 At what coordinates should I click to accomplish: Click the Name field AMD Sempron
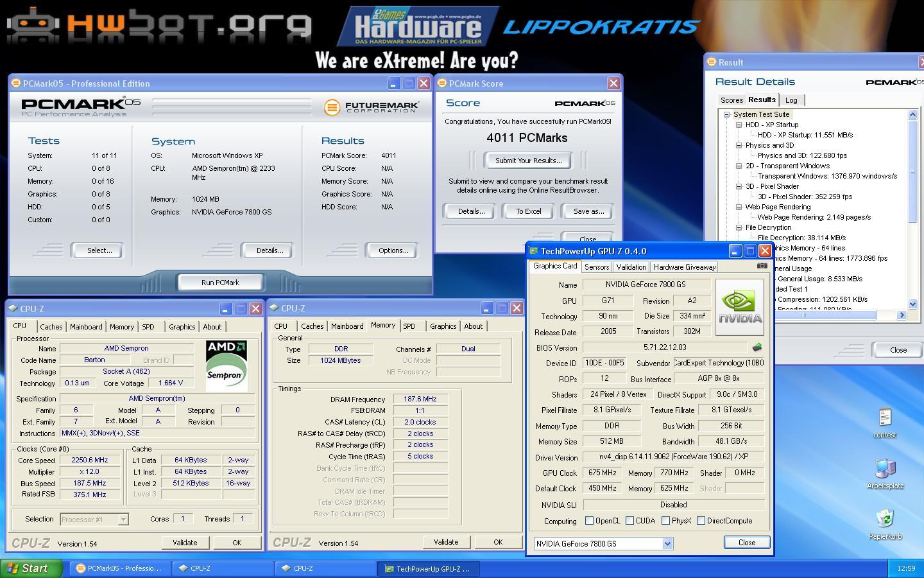click(x=126, y=348)
